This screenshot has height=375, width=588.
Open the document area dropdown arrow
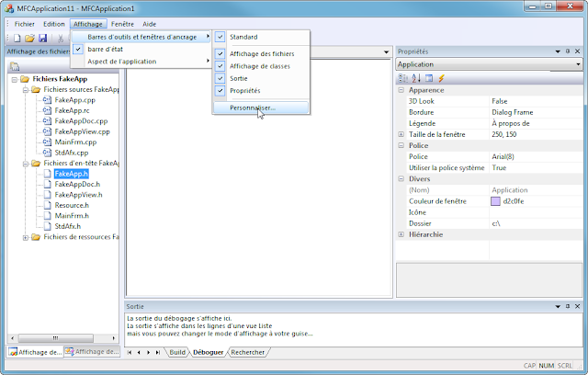click(386, 51)
